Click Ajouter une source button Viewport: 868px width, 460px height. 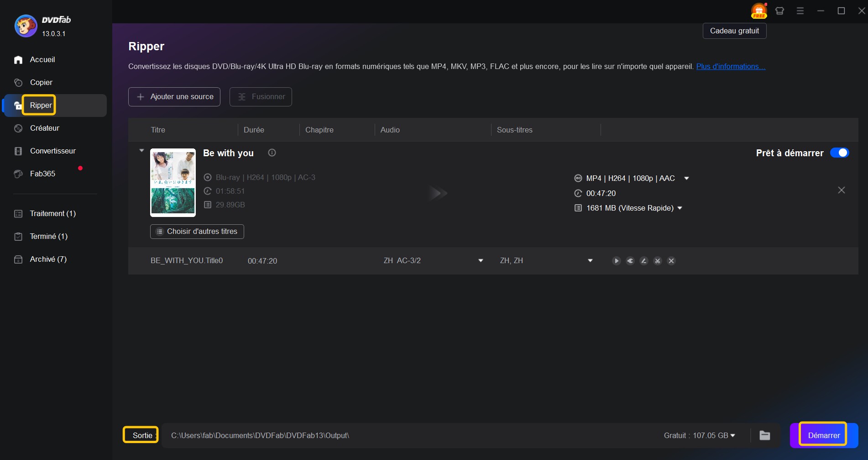[174, 97]
